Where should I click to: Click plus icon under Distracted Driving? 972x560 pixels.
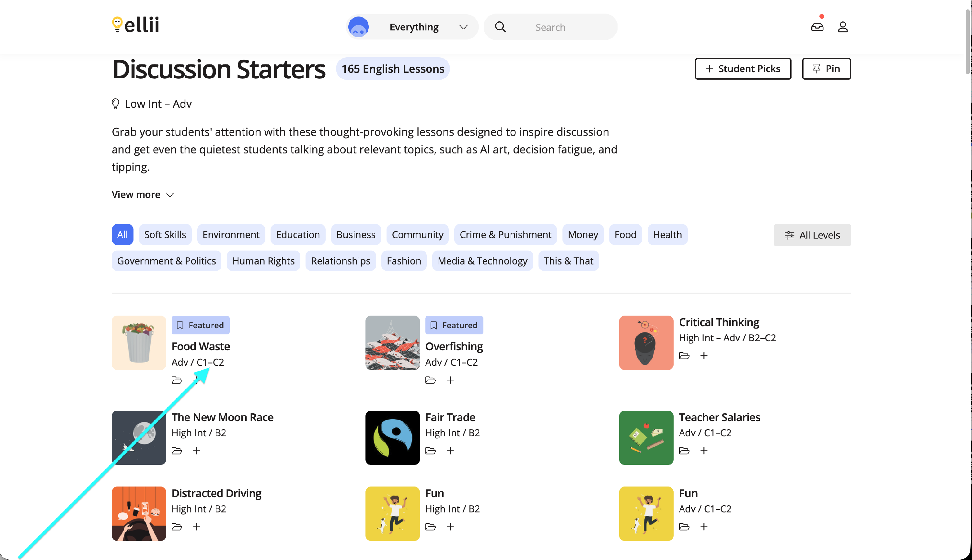tap(196, 527)
